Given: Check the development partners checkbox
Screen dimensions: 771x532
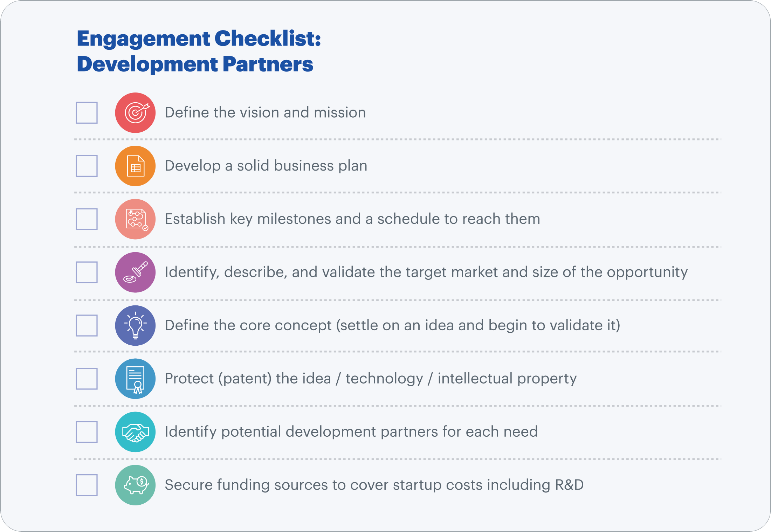Looking at the screenshot, I should click(87, 432).
